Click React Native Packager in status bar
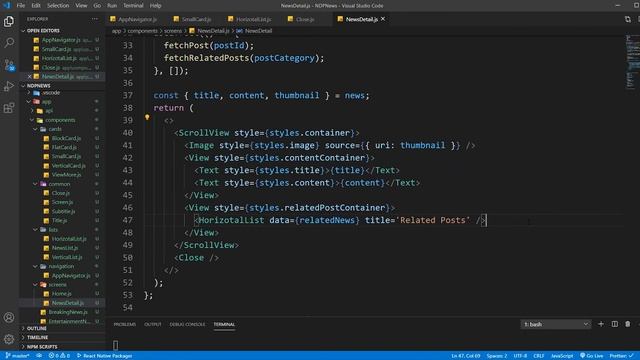Viewport: 640px width, 360px height. tap(104, 356)
